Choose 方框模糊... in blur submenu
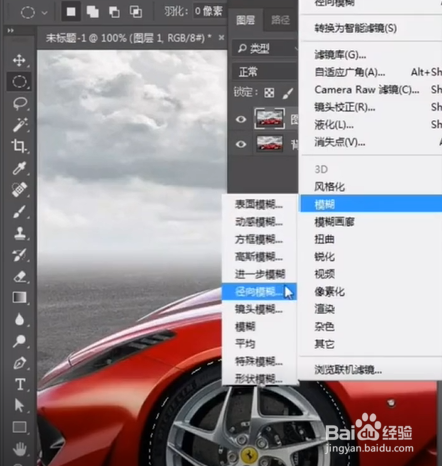Image resolution: width=442 pixels, height=466 pixels. [x=259, y=239]
